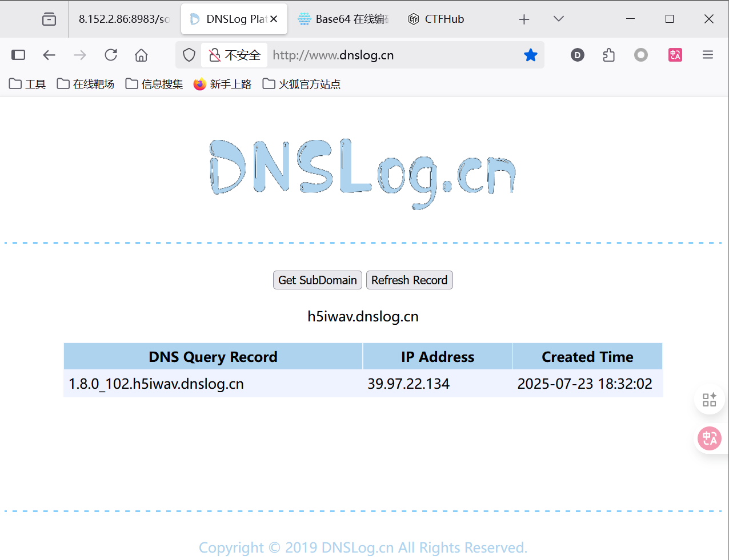Click the Get SubDomain button
729x560 pixels.
318,280
